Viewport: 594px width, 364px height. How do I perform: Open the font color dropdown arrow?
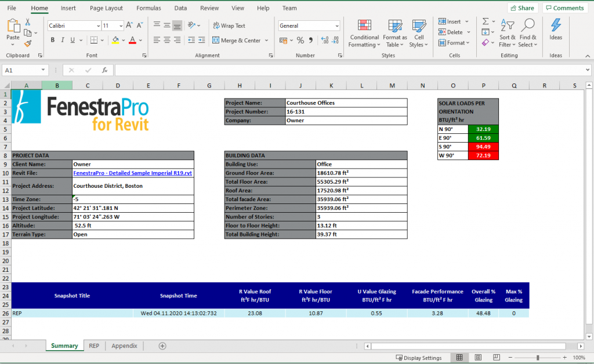[x=140, y=41]
